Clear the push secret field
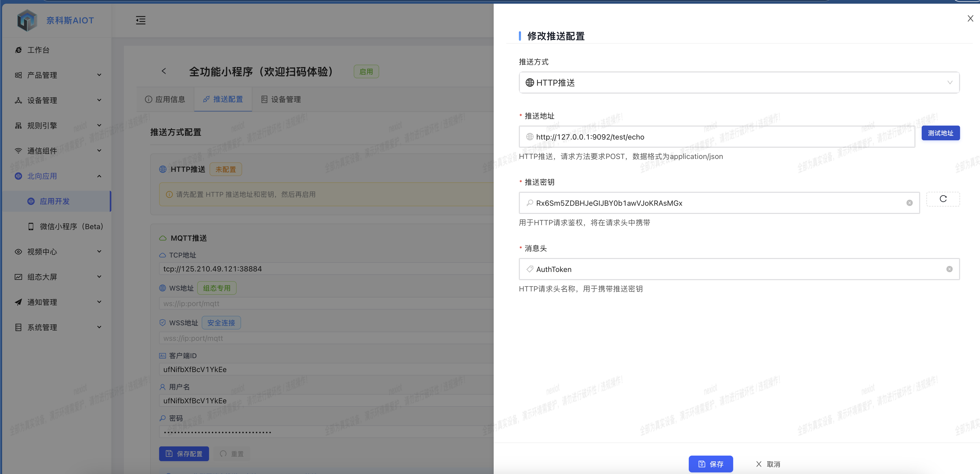980x474 pixels. click(910, 203)
